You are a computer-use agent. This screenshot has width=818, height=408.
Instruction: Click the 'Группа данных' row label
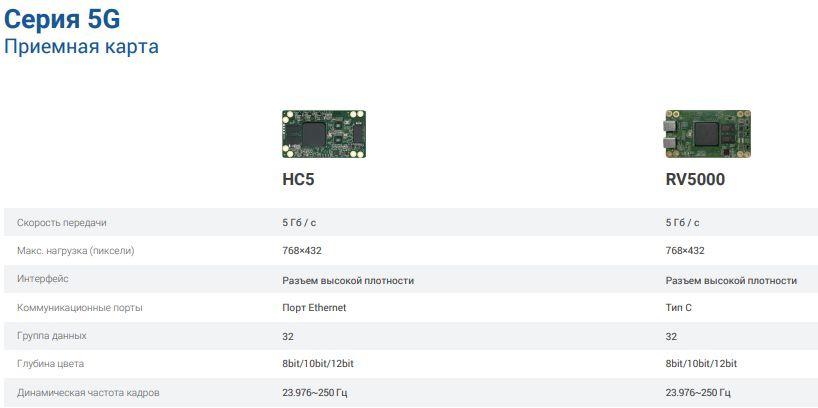(52, 336)
